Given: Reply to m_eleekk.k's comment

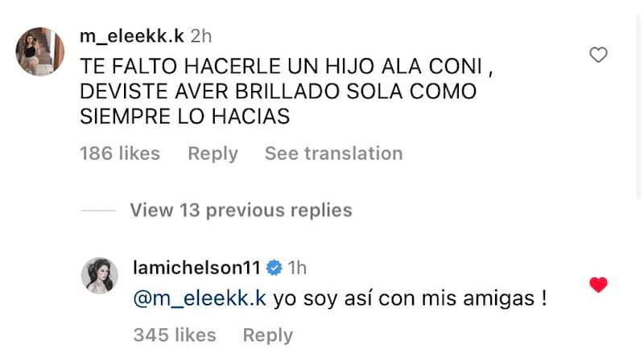Looking at the screenshot, I should pyautogui.click(x=213, y=153).
